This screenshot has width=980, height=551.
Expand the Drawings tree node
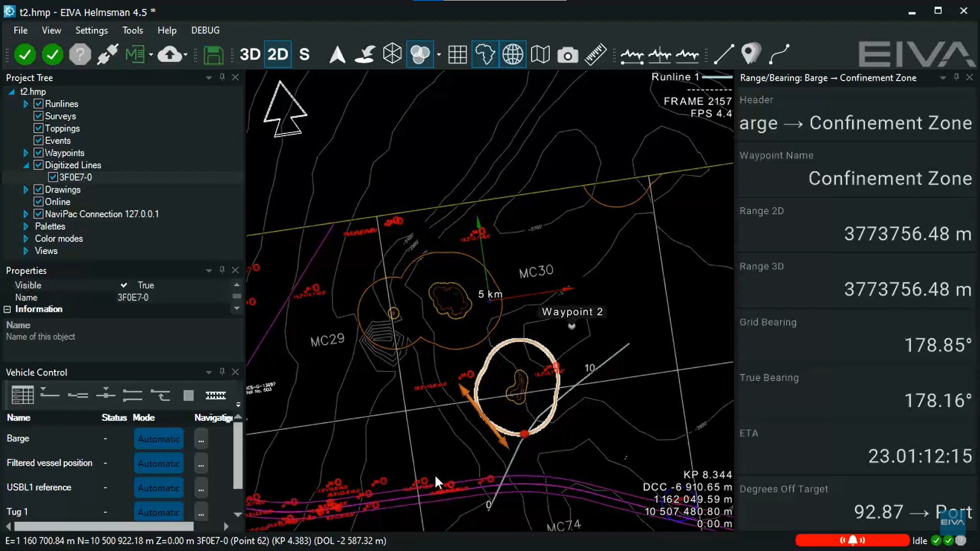(x=26, y=189)
